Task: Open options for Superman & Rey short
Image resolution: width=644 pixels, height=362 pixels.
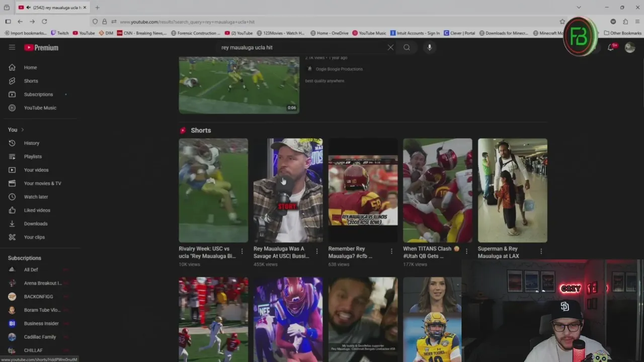Action: click(x=541, y=251)
